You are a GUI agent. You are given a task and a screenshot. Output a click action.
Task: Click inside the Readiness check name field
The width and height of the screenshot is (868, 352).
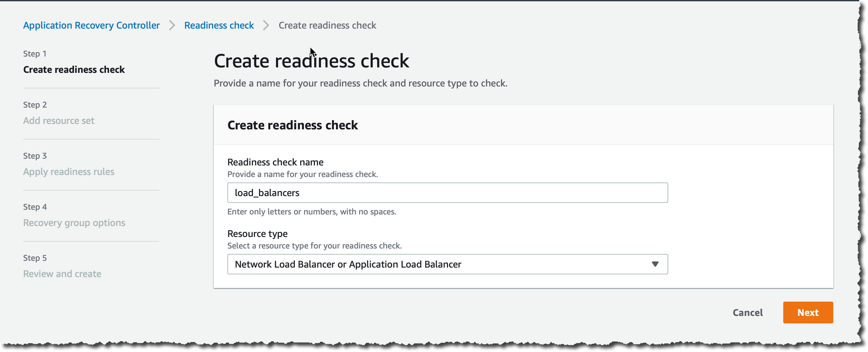pyautogui.click(x=447, y=192)
